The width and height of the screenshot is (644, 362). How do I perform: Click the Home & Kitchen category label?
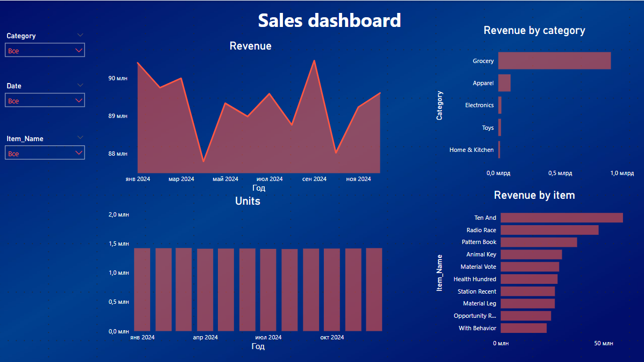[471, 150]
